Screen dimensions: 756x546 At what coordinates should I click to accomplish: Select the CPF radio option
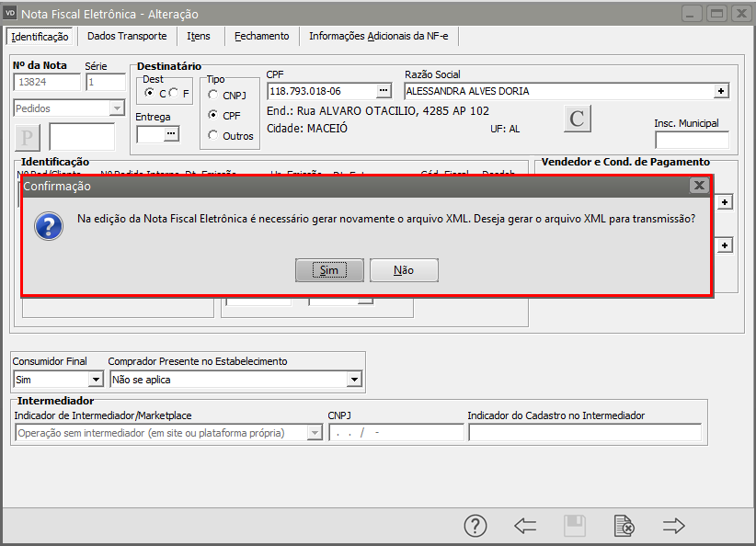coord(213,116)
